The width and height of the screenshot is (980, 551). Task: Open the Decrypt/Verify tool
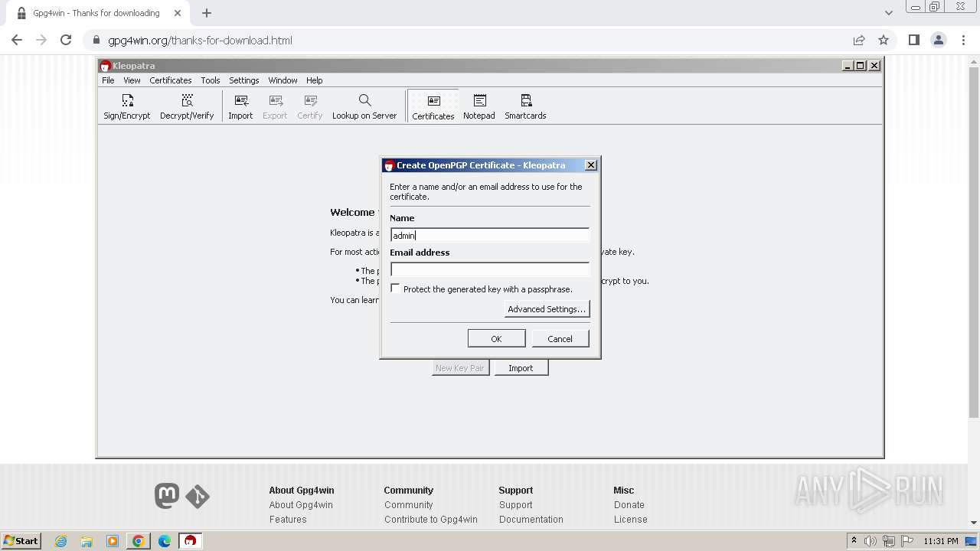click(187, 106)
